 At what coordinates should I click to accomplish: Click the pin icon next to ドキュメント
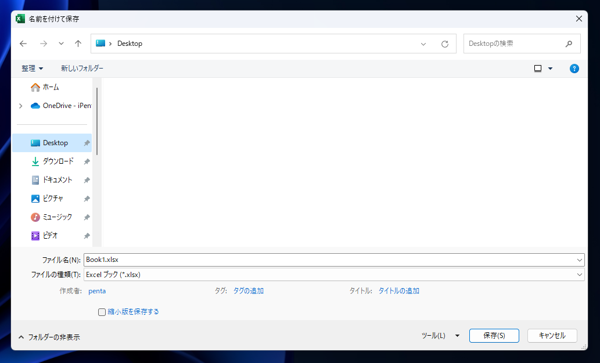(x=87, y=180)
